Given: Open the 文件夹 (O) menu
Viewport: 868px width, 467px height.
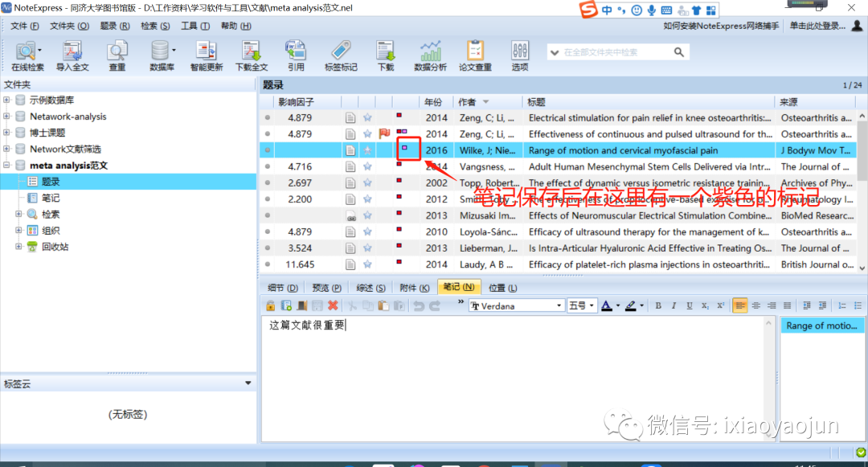Looking at the screenshot, I should (69, 26).
